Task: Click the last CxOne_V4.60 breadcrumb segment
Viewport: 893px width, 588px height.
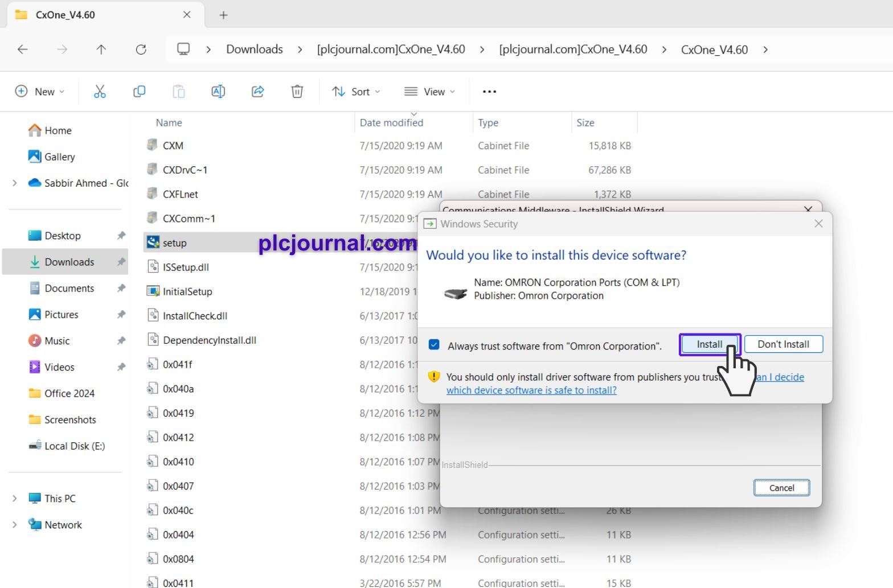Action: tap(714, 50)
